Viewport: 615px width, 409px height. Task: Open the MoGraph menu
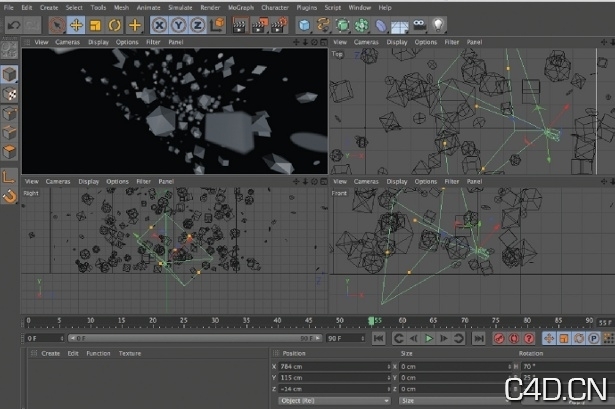(x=240, y=7)
